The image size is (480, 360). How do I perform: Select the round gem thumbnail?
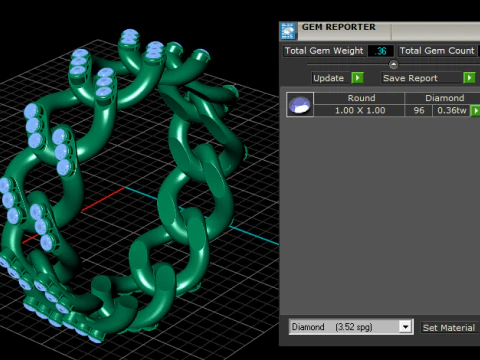coord(300,104)
